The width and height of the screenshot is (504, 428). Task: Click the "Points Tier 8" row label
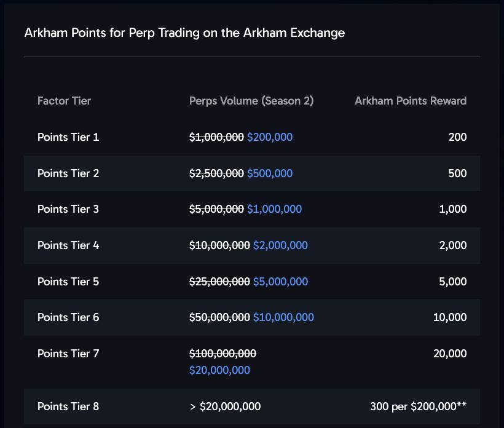tap(68, 406)
